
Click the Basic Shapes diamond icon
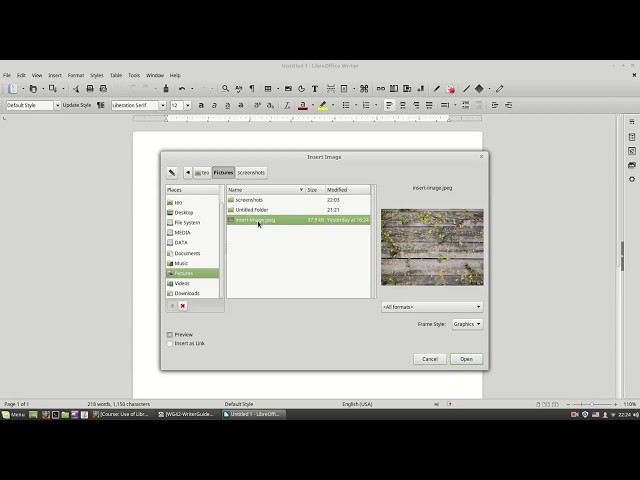tap(479, 89)
